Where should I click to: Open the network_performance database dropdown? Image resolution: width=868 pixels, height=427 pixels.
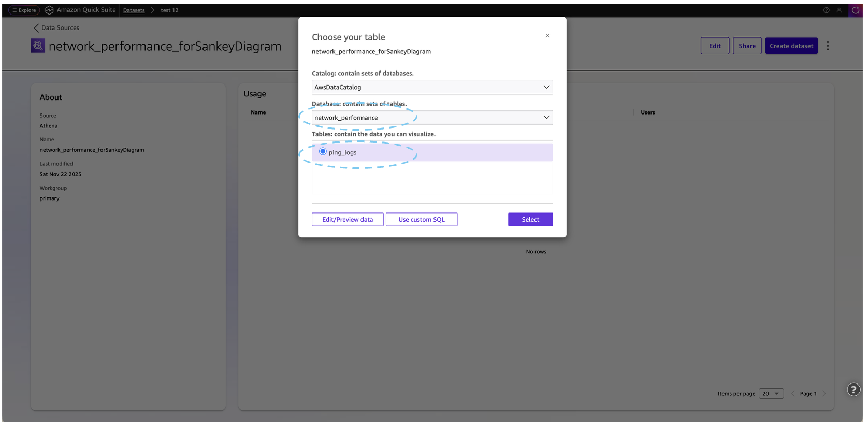[432, 118]
